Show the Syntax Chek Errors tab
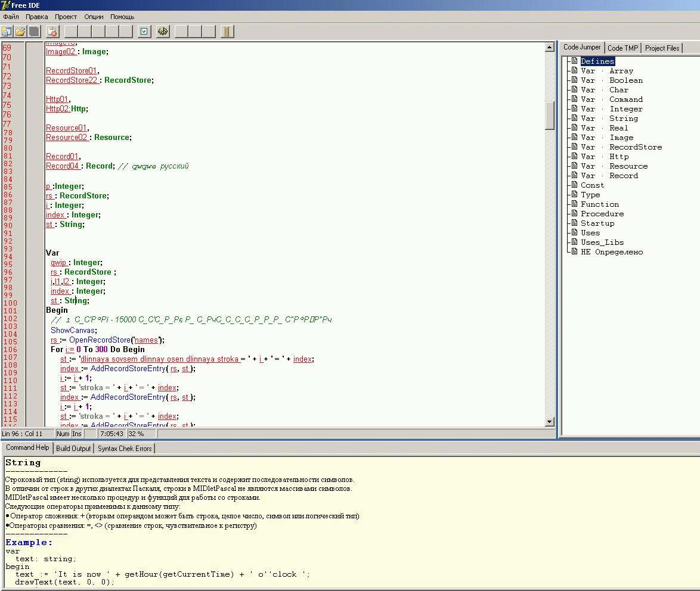 125,448
